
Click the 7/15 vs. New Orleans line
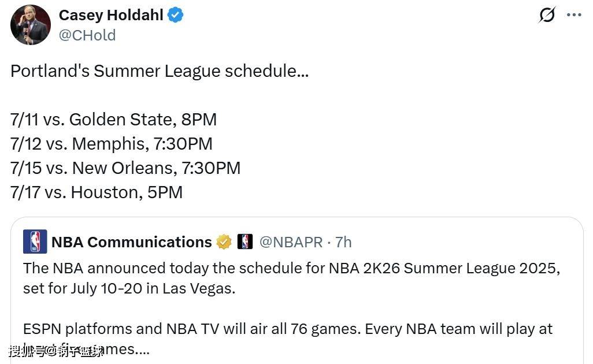pos(125,168)
